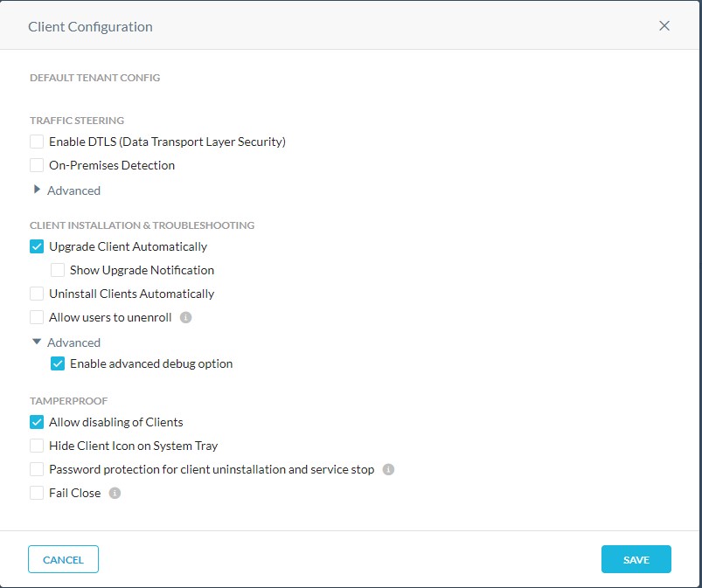The height and width of the screenshot is (588, 702).
Task: Click the Cancel button
Action: click(63, 559)
